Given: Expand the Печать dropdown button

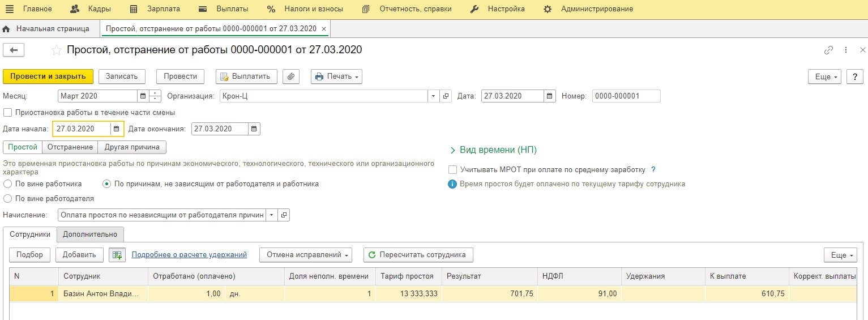Looking at the screenshot, I should [336, 76].
